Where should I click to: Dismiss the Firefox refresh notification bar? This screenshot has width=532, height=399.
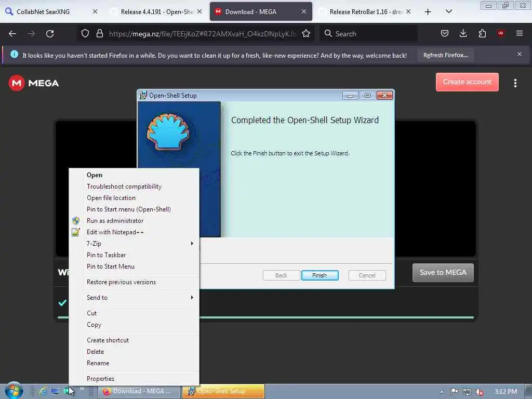[520, 54]
